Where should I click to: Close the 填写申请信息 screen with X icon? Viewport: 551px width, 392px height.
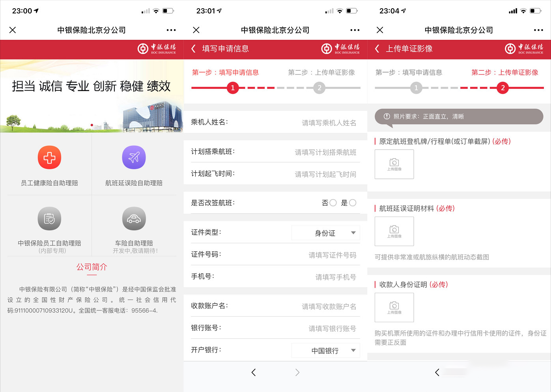point(196,30)
